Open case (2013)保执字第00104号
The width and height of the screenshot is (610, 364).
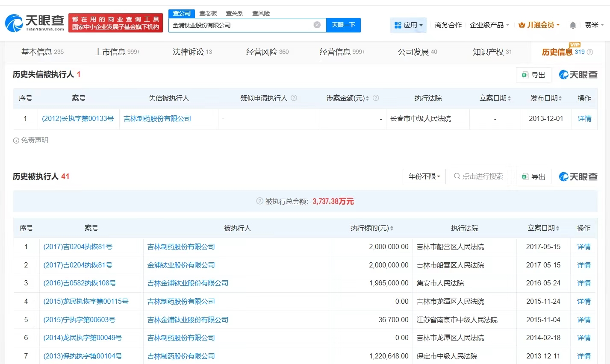coord(83,356)
